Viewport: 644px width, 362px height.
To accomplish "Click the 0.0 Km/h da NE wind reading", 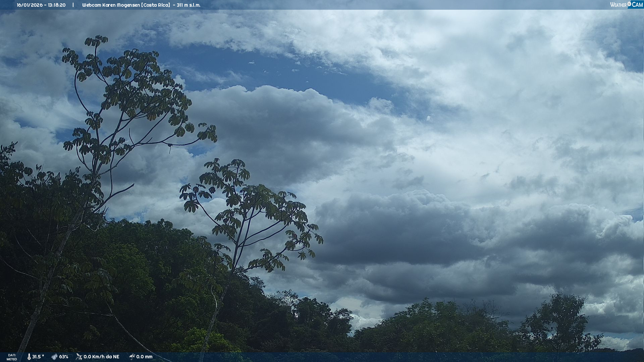I will point(101,357).
